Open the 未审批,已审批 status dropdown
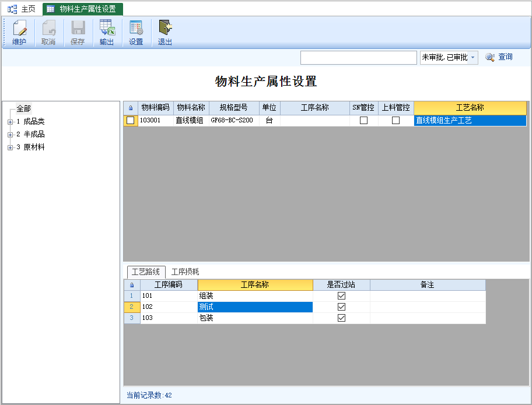 (x=473, y=58)
